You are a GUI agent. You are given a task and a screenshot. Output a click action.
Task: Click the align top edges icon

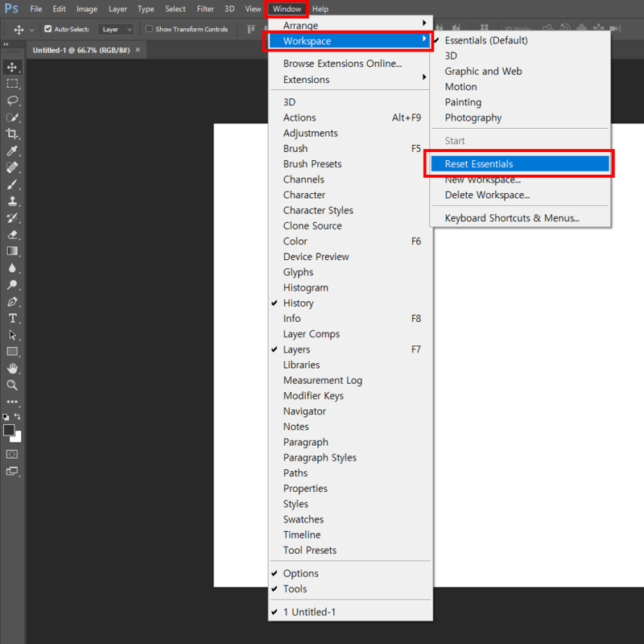pyautogui.click(x=250, y=29)
